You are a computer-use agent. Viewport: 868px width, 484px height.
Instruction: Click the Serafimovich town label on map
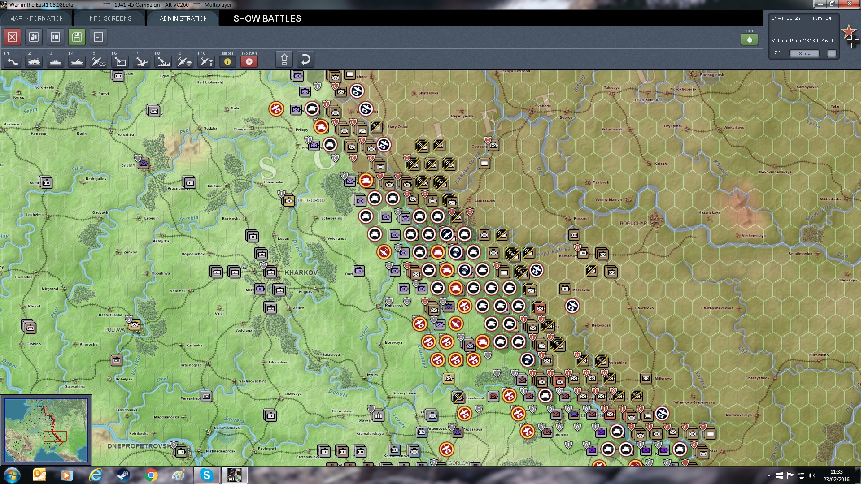tap(800, 254)
